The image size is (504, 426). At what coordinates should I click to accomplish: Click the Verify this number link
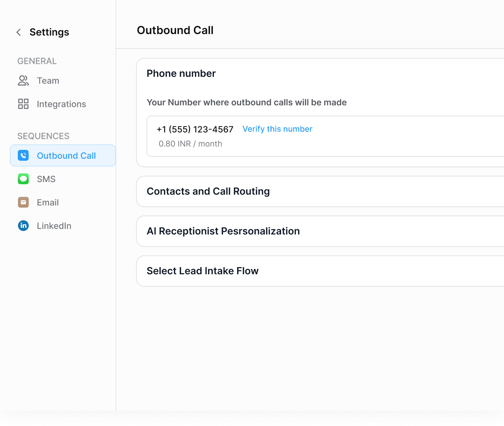click(x=277, y=129)
